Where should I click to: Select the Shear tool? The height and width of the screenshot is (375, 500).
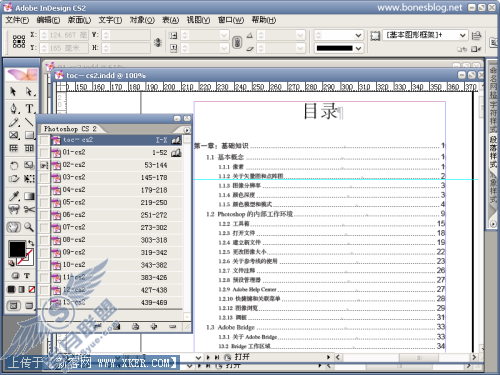pyautogui.click(x=13, y=179)
